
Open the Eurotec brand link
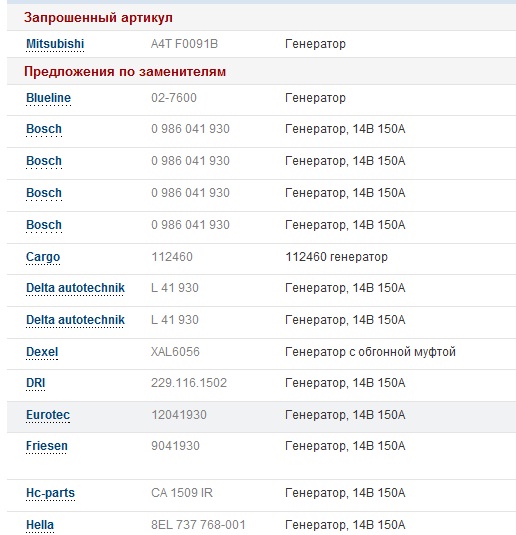point(48,415)
